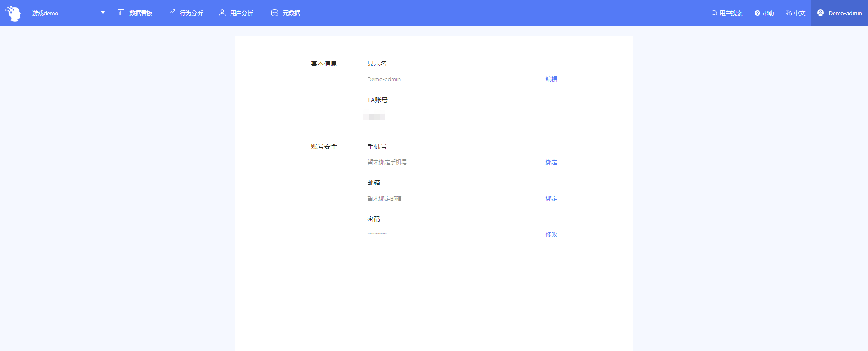The image size is (868, 351).
Task: Click the Demo-admin display name value
Action: click(384, 79)
